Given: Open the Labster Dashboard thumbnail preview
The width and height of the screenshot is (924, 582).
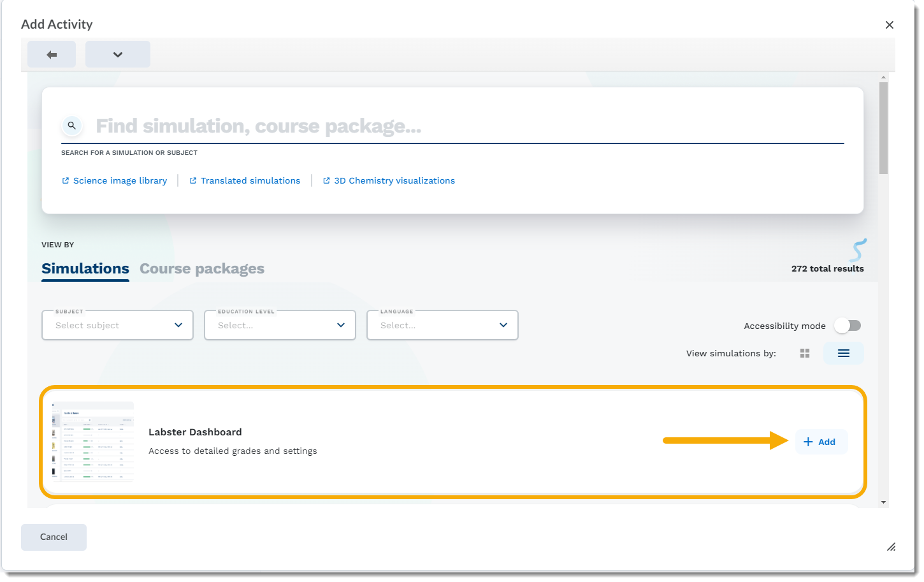Looking at the screenshot, I should tap(93, 441).
